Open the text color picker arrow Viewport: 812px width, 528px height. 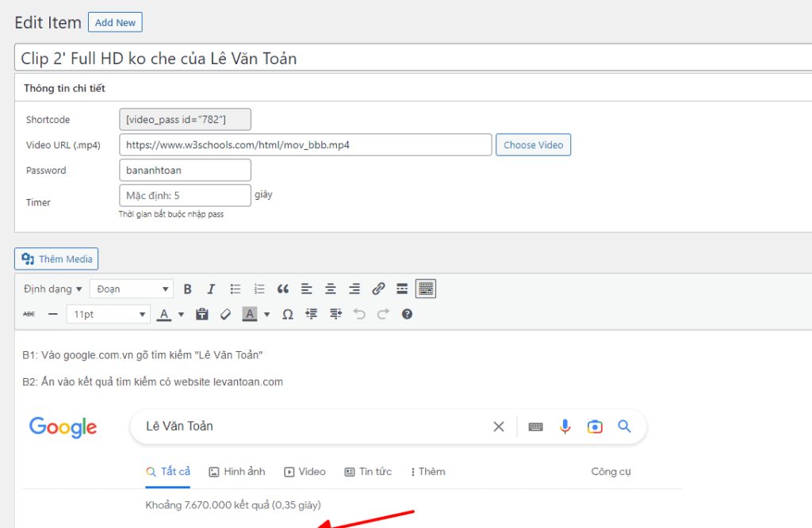(x=181, y=315)
